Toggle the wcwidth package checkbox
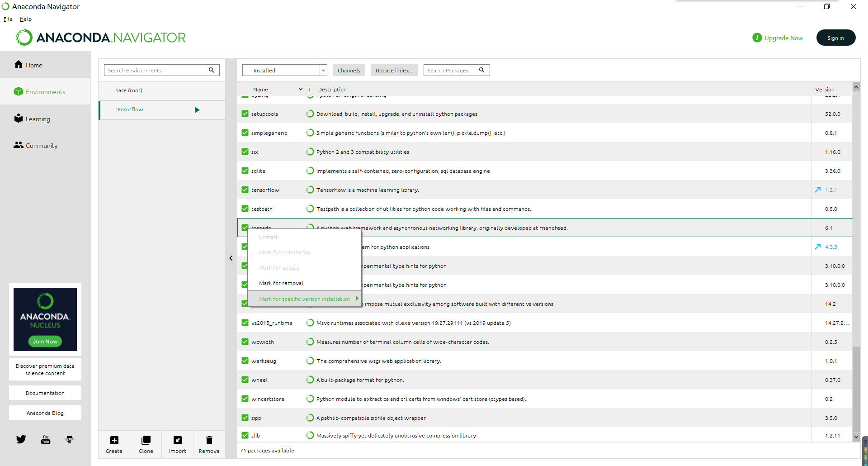The height and width of the screenshot is (466, 868). (245, 342)
